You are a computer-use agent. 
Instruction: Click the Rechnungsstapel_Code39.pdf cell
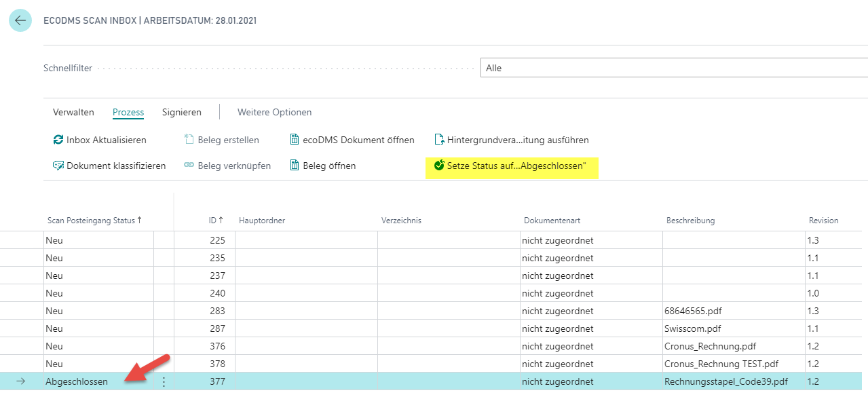[x=734, y=381]
